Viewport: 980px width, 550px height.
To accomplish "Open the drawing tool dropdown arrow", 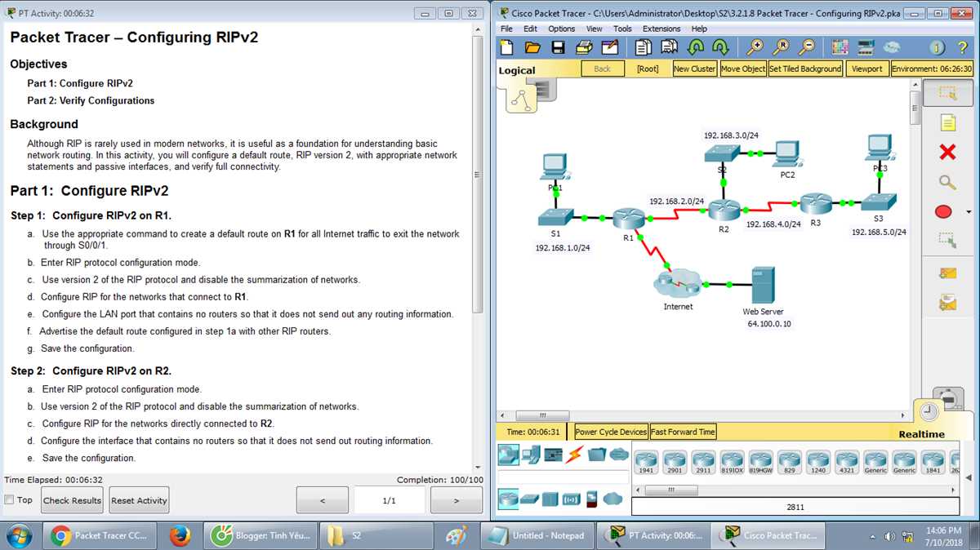I will [969, 212].
